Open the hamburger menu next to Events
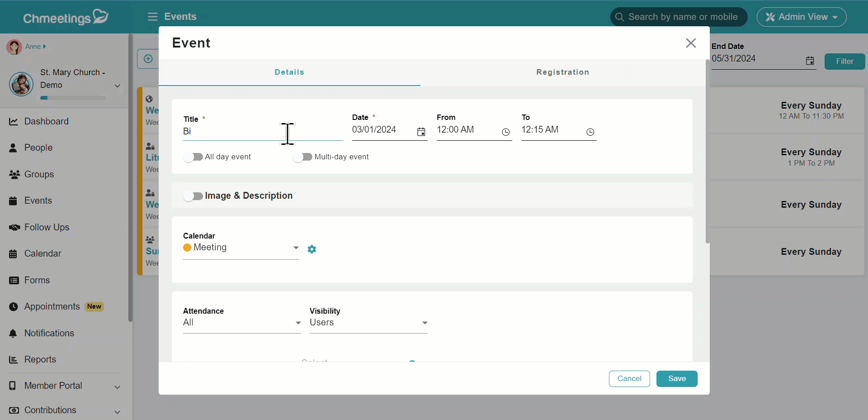The image size is (868, 420). [152, 17]
